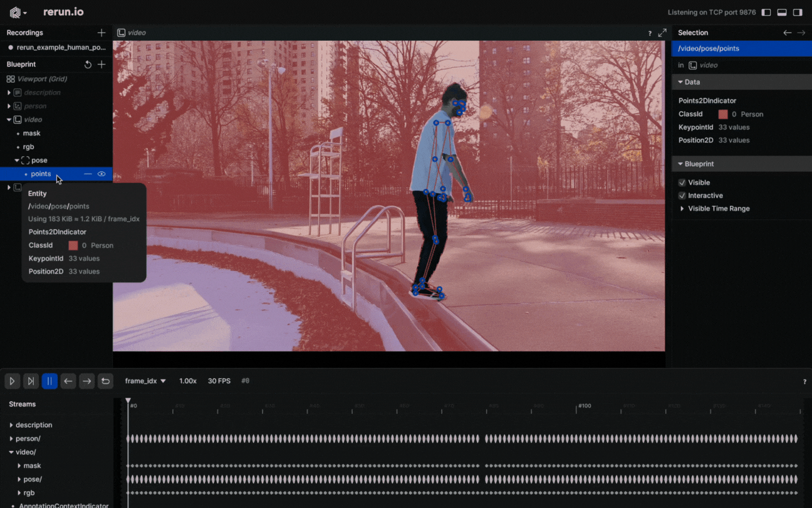The width and height of the screenshot is (812, 508).
Task: Click the 30 FPS setting
Action: [219, 381]
